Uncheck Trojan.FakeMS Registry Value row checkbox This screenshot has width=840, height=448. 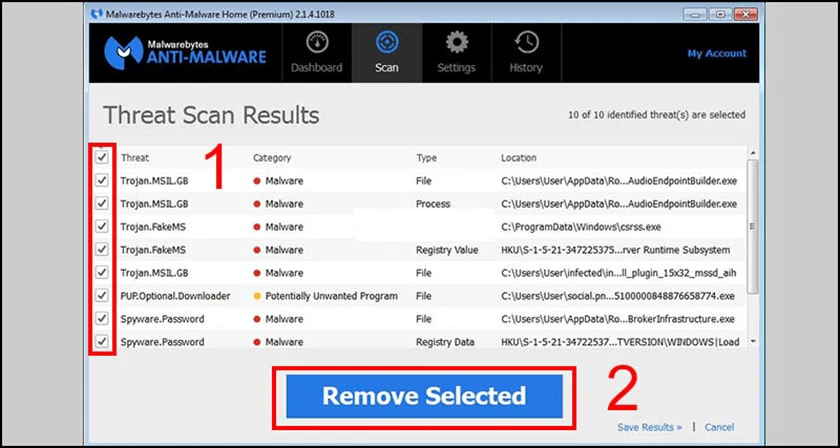pos(102,250)
